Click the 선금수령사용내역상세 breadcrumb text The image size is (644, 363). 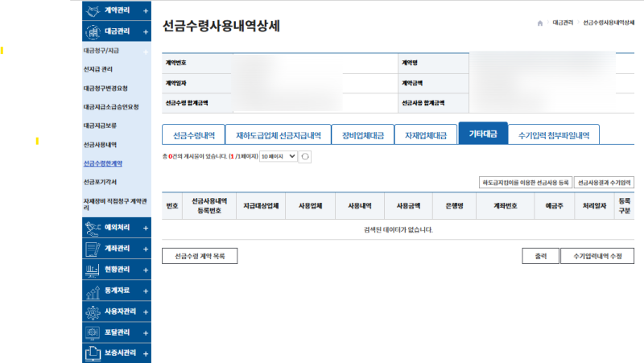(x=609, y=23)
